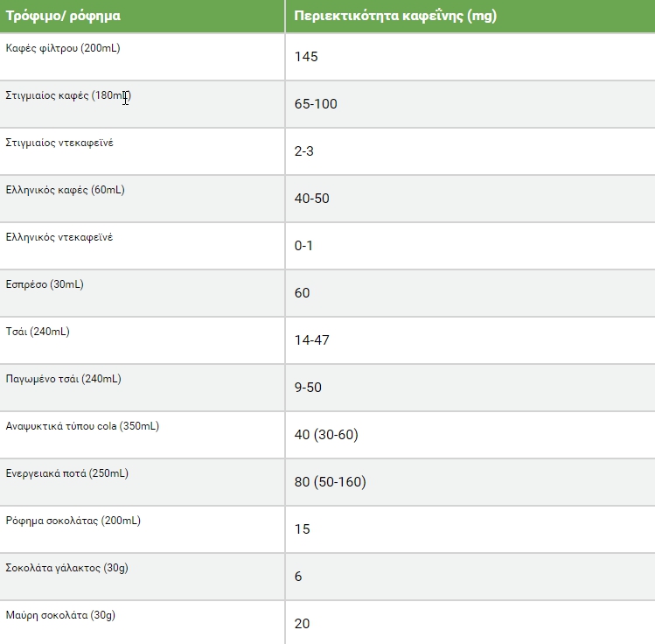Click the 'Τσάι (240mL)' label
655x644 pixels.
38,332
